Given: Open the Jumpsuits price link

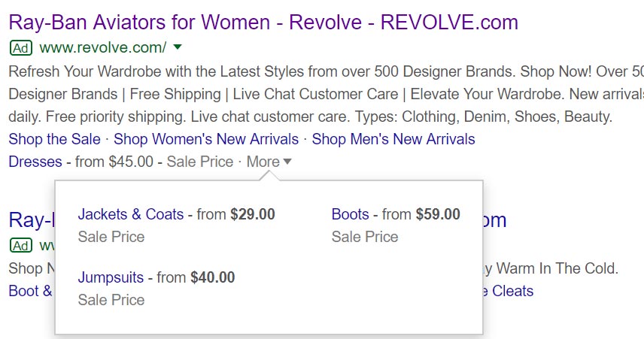Looking at the screenshot, I should point(111,277).
